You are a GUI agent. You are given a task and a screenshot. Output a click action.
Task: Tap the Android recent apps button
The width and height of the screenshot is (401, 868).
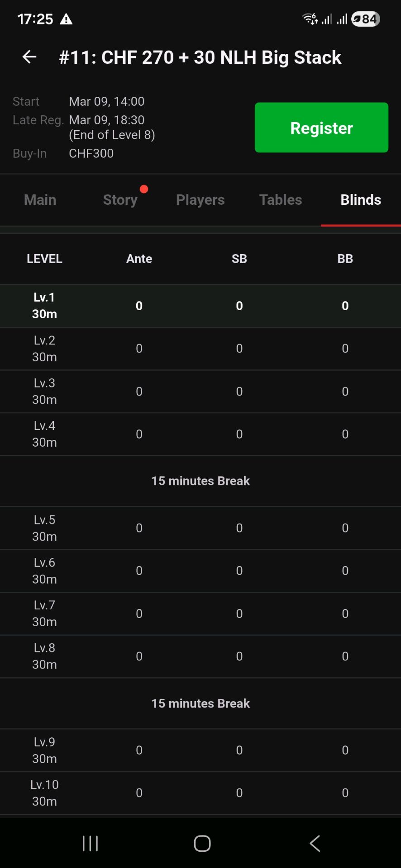click(x=90, y=844)
